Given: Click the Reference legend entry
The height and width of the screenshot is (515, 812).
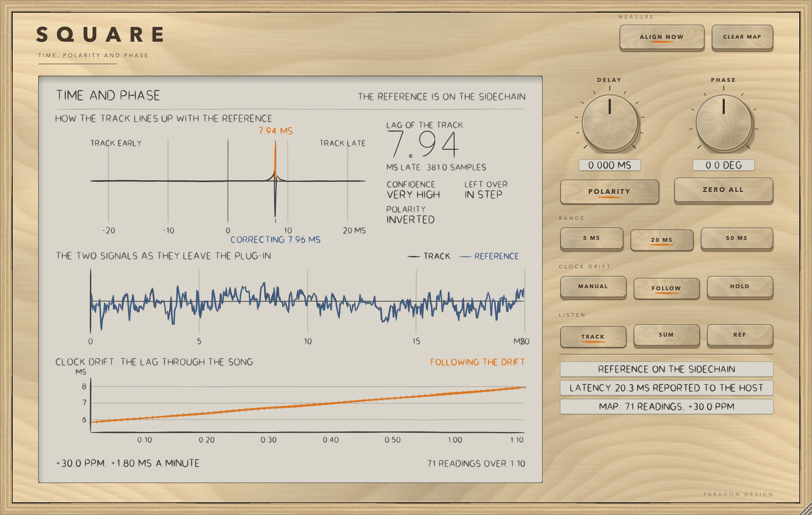Looking at the screenshot, I should [489, 256].
